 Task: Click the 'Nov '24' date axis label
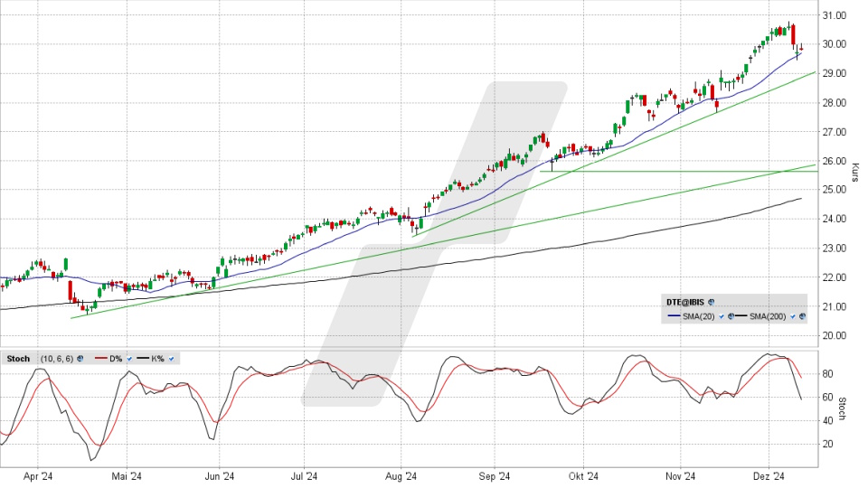680,476
